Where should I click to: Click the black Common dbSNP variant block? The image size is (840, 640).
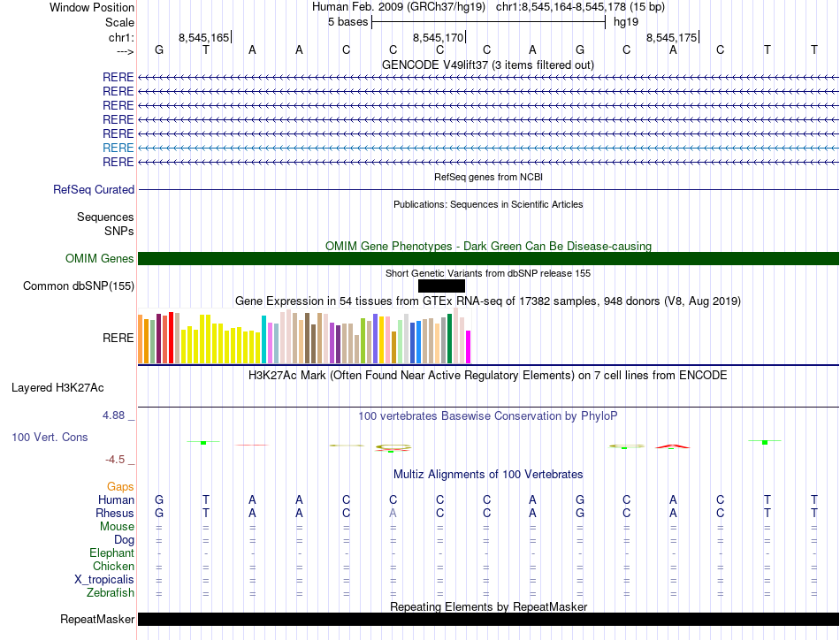[x=441, y=286]
